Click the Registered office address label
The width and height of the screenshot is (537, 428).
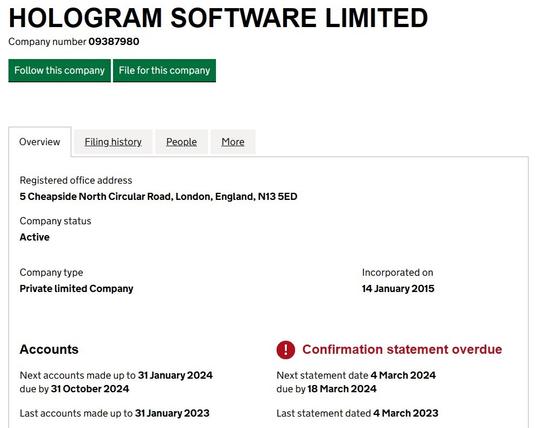click(x=76, y=180)
